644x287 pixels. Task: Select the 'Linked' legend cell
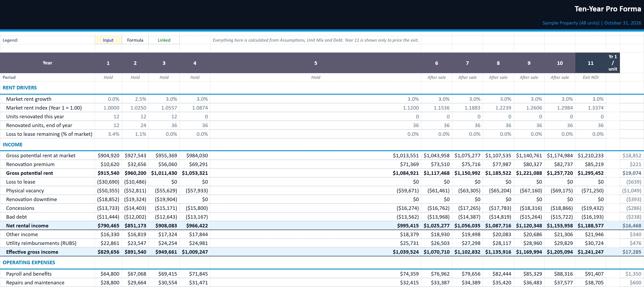[164, 40]
